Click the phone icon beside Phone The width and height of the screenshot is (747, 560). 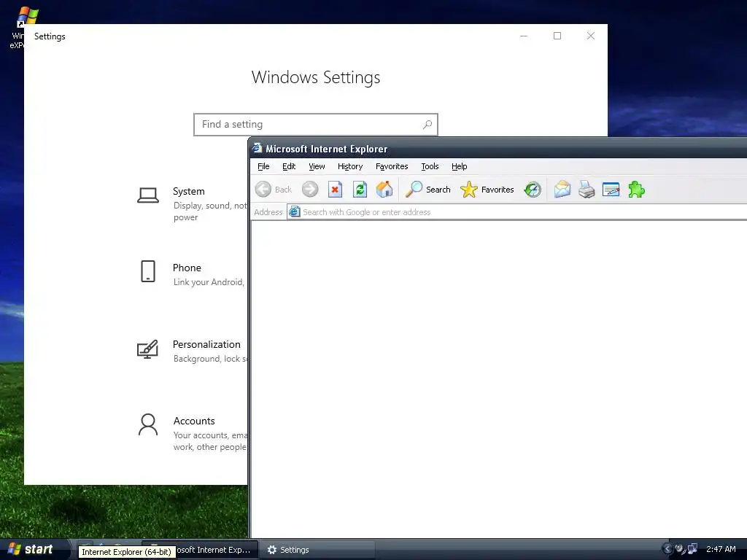[147, 271]
